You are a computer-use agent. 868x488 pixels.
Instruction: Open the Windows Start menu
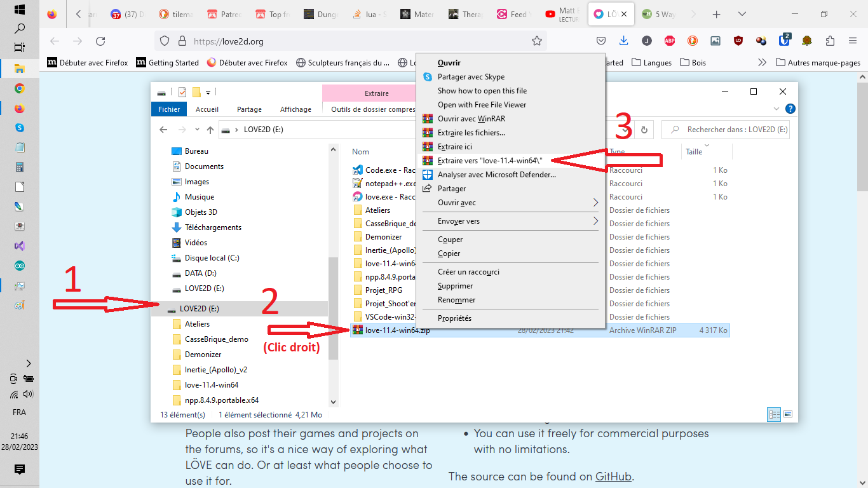pos(19,10)
